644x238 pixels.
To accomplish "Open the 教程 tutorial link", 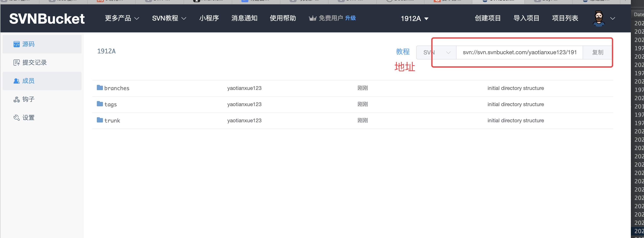I will 403,52.
